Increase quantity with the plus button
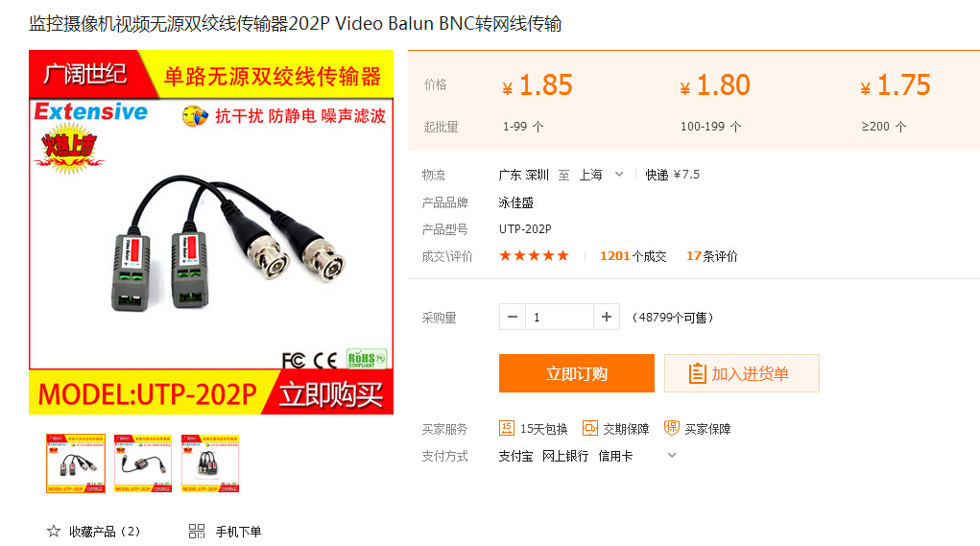Image resolution: width=980 pixels, height=546 pixels. tap(607, 317)
